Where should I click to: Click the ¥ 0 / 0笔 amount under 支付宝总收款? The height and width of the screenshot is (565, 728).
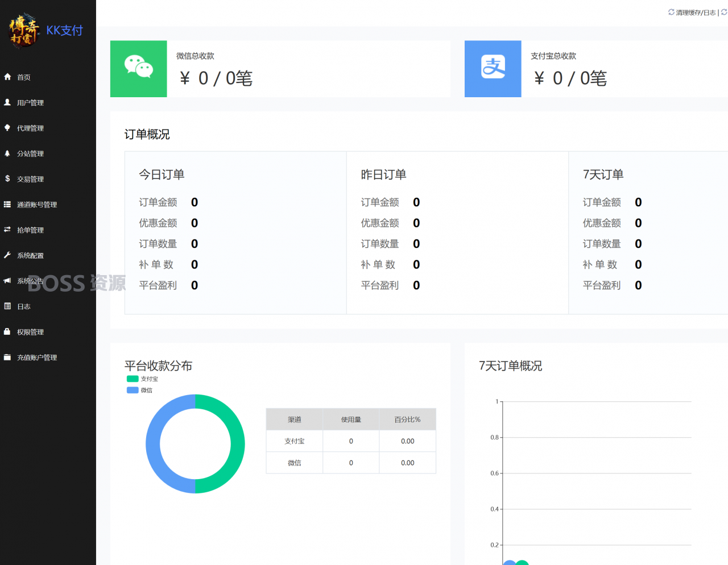[x=570, y=78]
